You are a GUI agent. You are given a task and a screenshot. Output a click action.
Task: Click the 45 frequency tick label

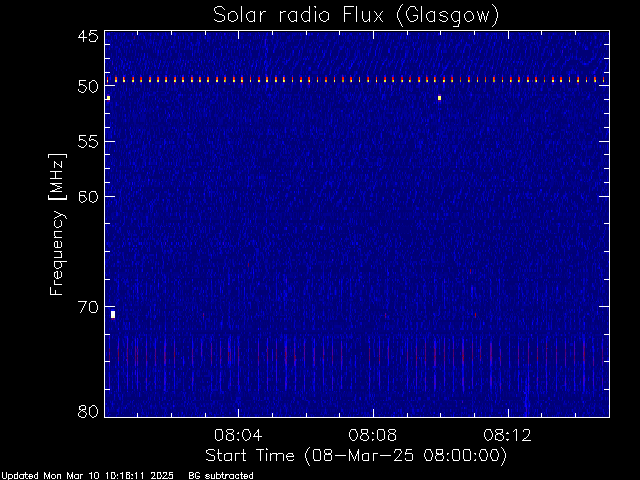click(x=88, y=36)
